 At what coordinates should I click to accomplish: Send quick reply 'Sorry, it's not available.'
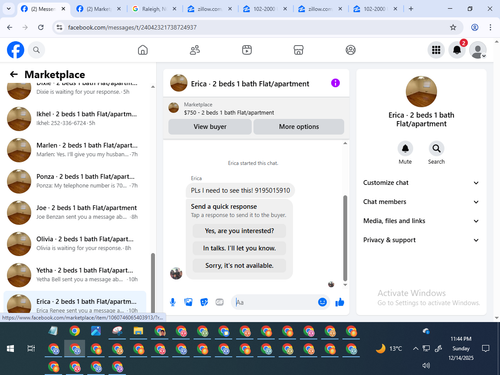coord(239,265)
